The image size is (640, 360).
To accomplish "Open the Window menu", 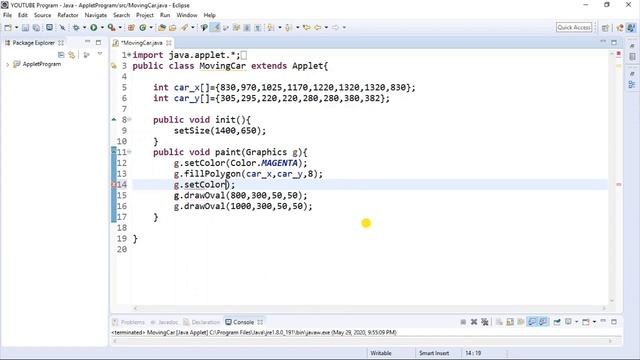I will click(187, 15).
